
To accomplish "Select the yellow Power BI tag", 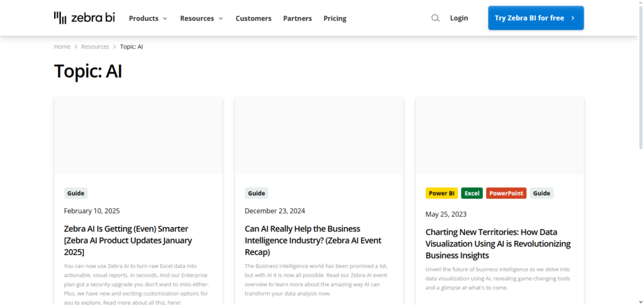I will coord(441,193).
